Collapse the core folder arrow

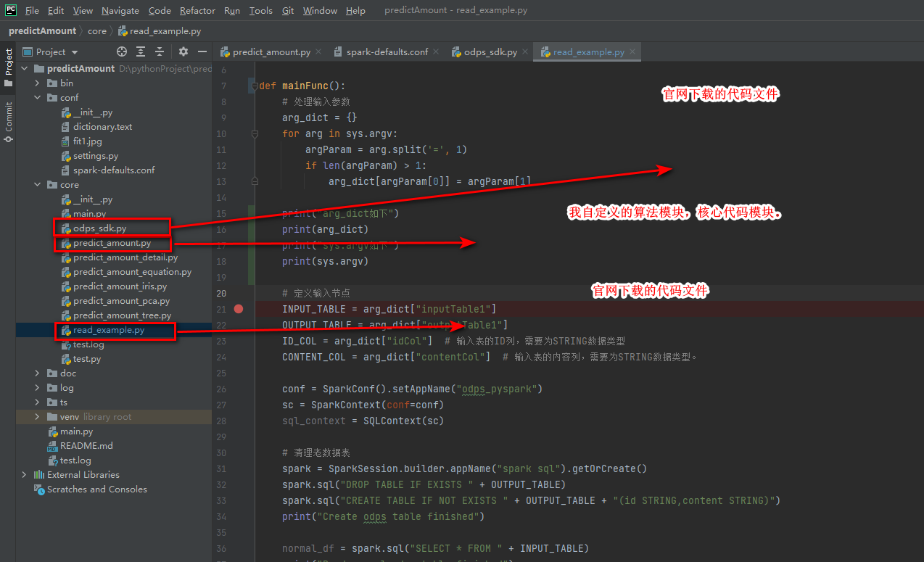point(38,184)
